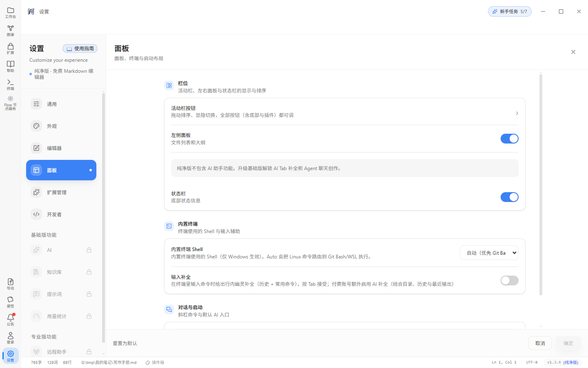Image resolution: width=588 pixels, height=368 pixels.
Task: Open the 公告 announcements bell icon
Action: (11, 320)
